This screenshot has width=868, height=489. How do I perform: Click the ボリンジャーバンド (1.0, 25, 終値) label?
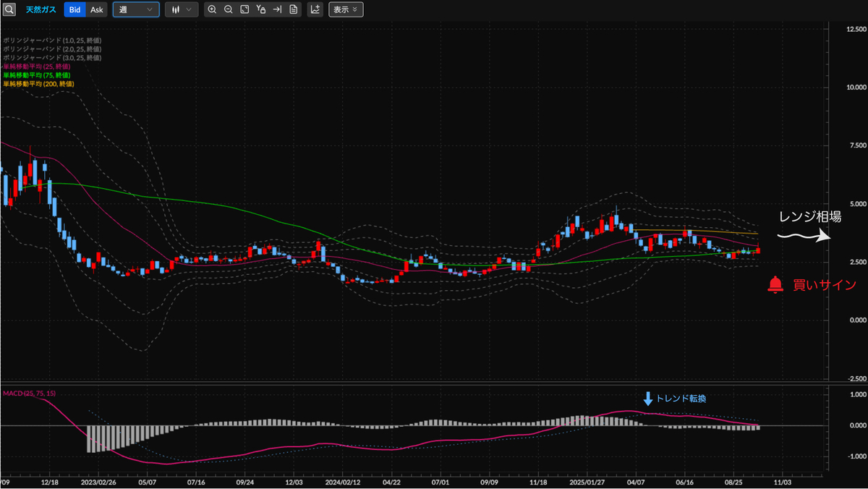[51, 40]
